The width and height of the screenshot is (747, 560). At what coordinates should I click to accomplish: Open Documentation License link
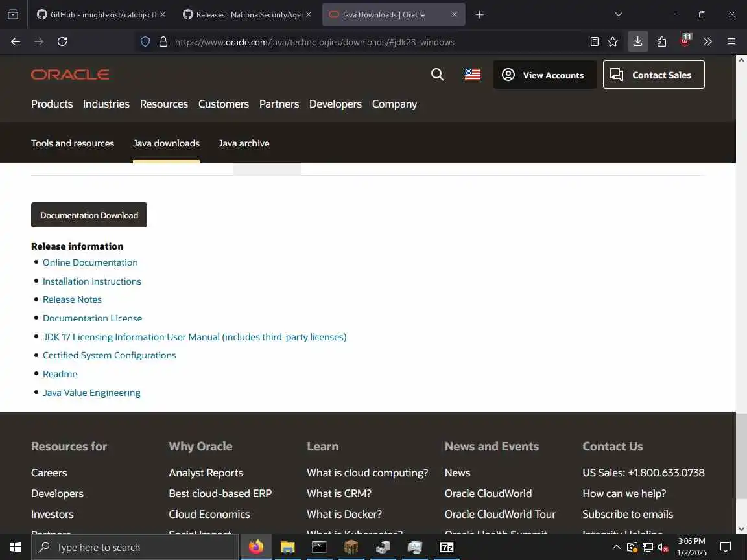point(93,318)
